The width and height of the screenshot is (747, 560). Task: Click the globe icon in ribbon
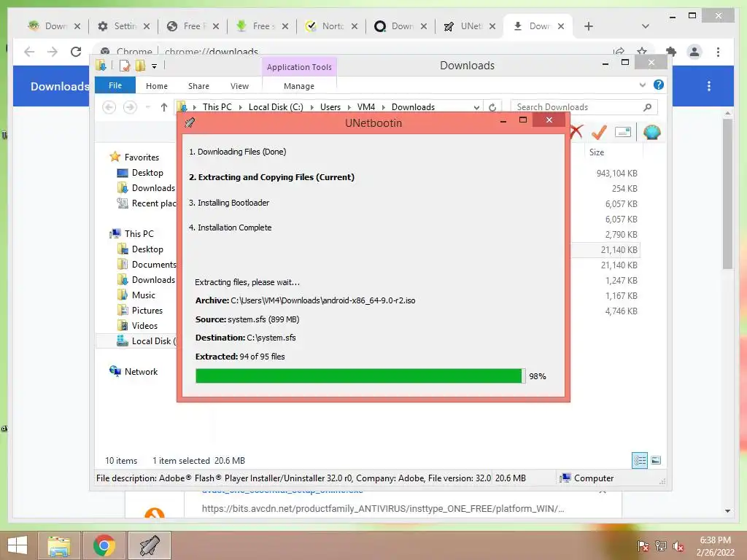coord(651,132)
